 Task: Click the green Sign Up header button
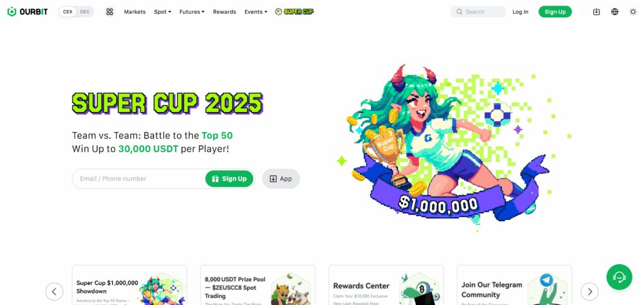(555, 12)
